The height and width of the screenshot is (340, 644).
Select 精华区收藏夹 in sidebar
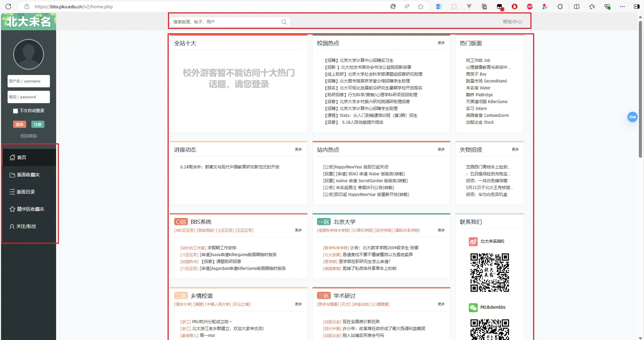pyautogui.click(x=30, y=209)
